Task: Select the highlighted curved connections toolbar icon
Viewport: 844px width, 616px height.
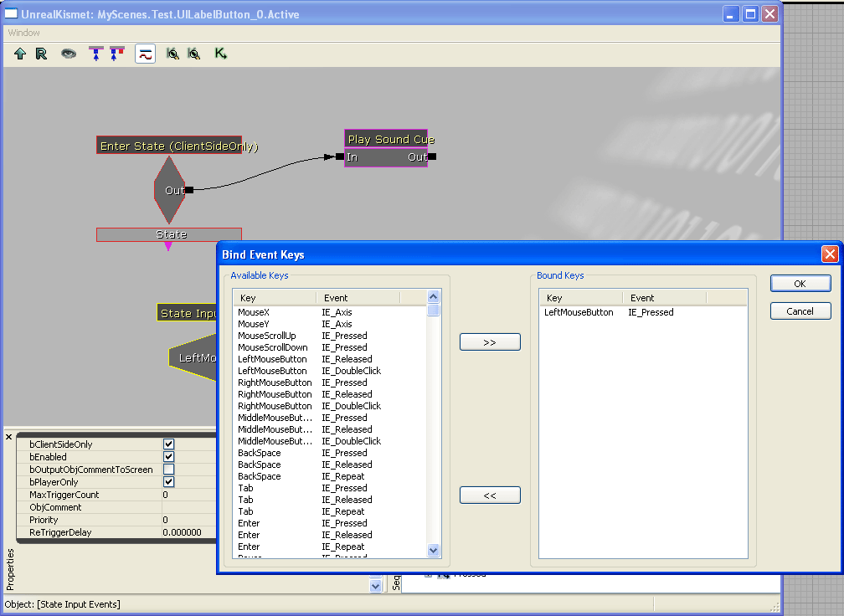Action: [146, 54]
